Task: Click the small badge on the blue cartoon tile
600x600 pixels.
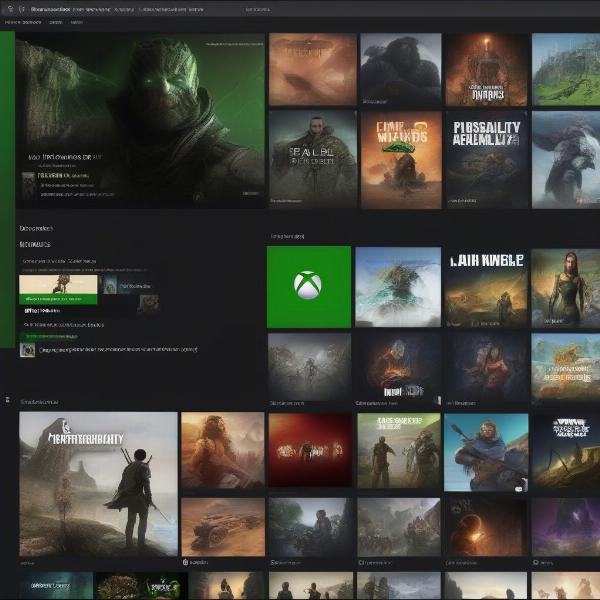Action: (x=519, y=489)
